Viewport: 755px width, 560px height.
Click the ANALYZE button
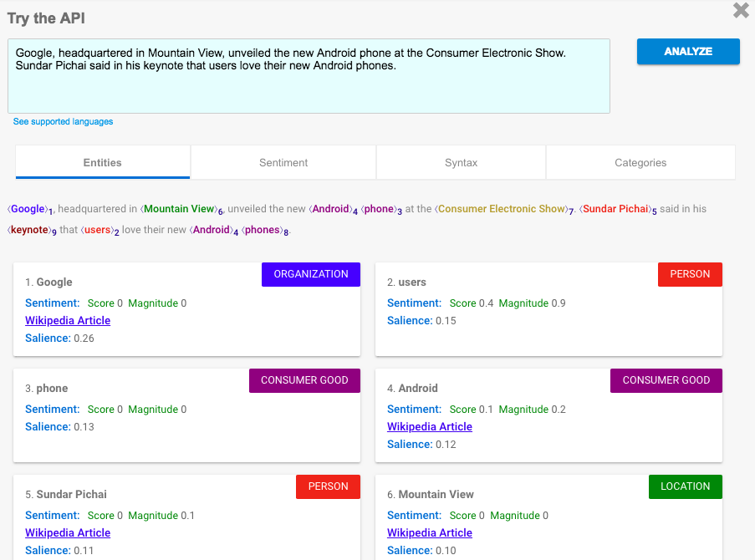(x=688, y=52)
